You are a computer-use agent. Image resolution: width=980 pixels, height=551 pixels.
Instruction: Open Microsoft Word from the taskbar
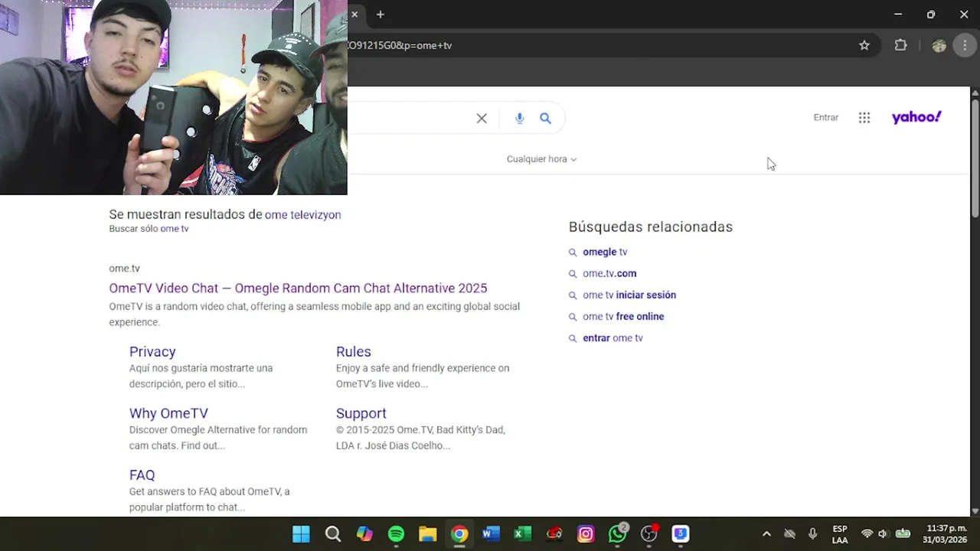(x=491, y=534)
